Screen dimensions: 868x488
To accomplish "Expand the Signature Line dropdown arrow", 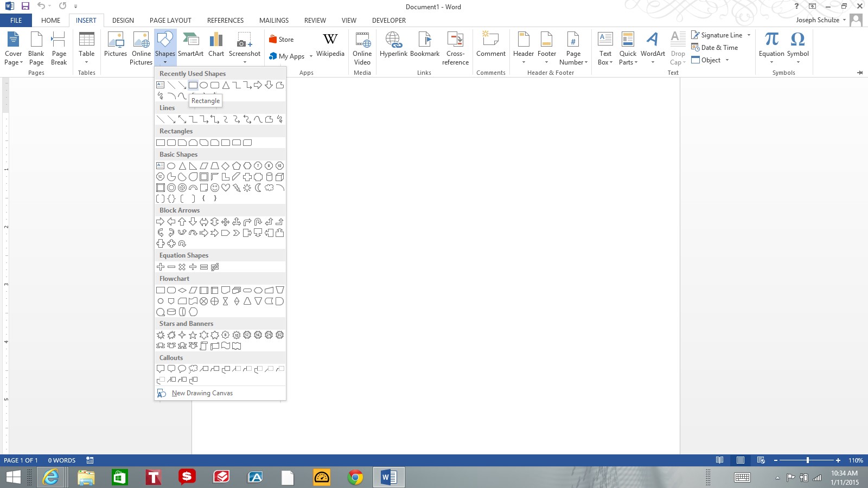I will (x=749, y=35).
